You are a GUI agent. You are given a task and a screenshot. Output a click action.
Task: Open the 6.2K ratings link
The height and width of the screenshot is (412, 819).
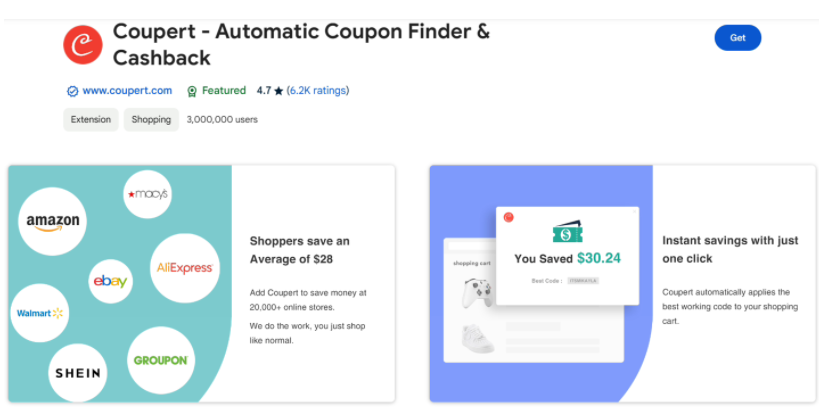tap(318, 90)
